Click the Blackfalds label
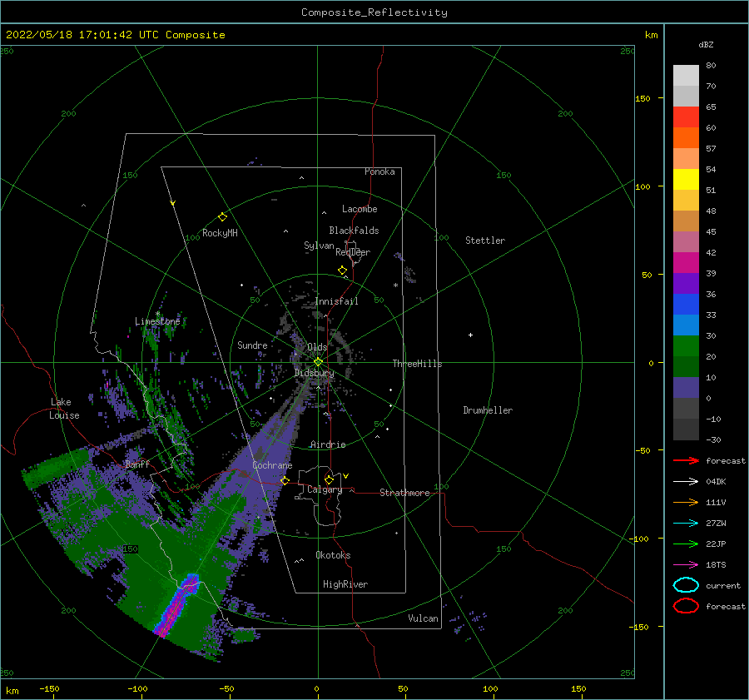The image size is (749, 700). (354, 231)
